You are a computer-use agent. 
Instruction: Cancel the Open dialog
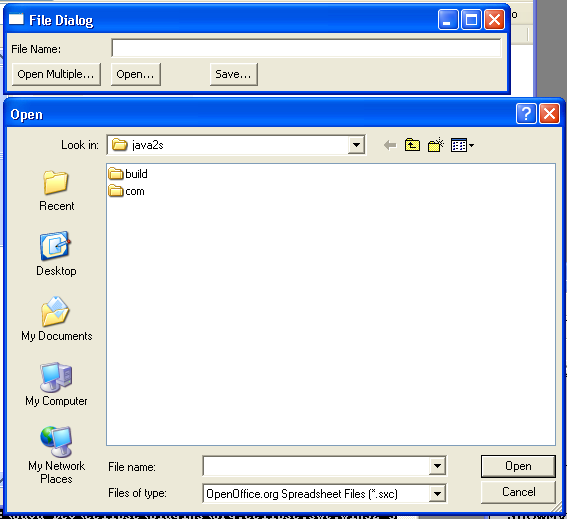518,492
